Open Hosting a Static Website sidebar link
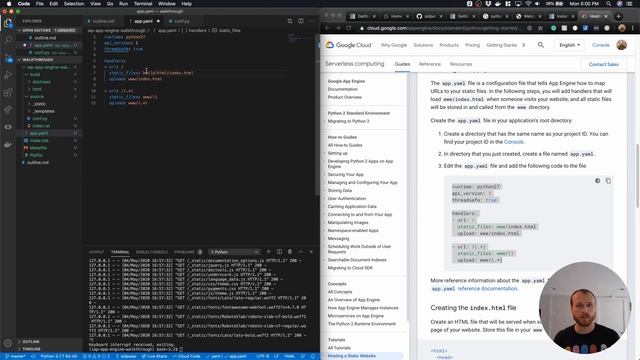 (x=352, y=356)
